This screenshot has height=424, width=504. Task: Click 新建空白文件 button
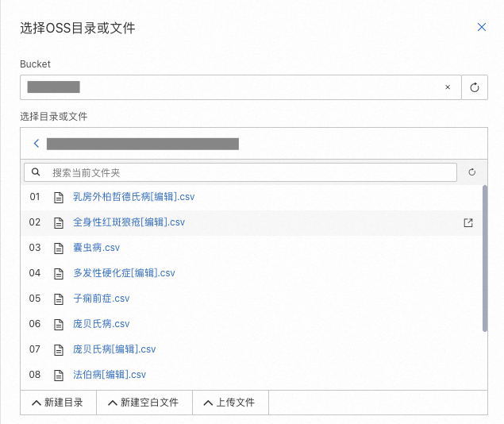tap(144, 403)
